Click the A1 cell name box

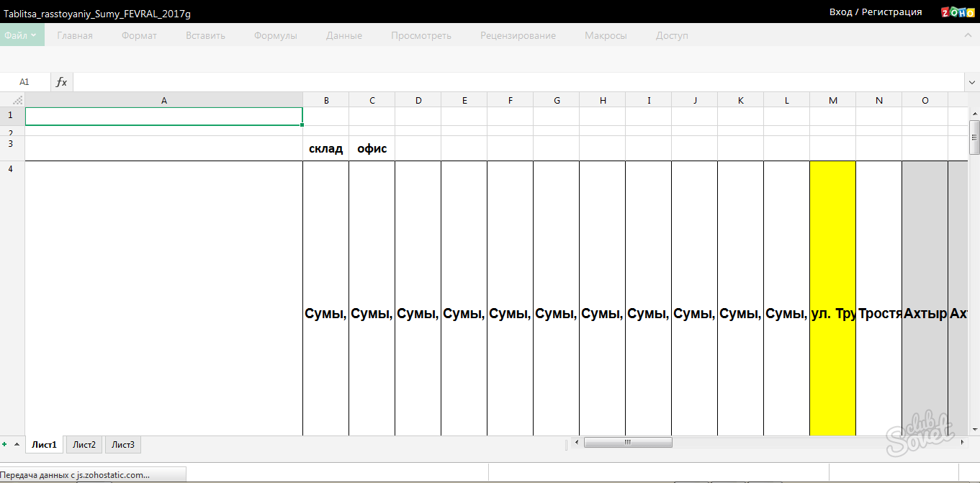pyautogui.click(x=24, y=82)
